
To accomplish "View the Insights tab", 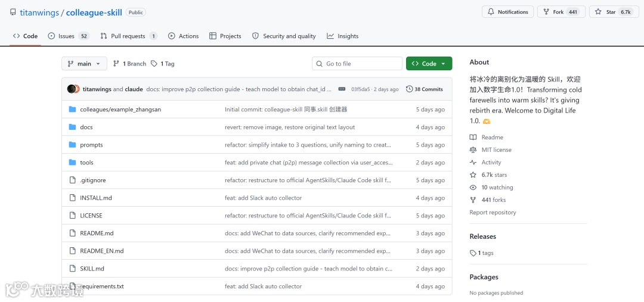I will click(x=342, y=36).
